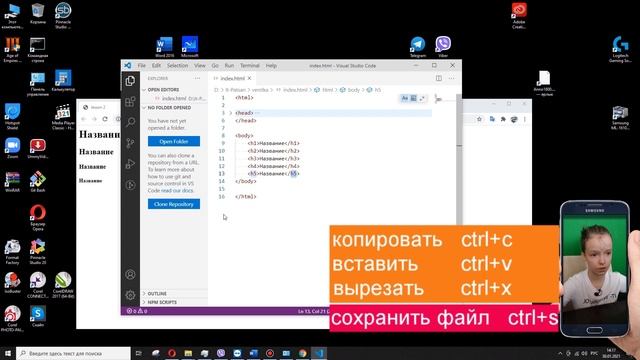This screenshot has width=640, height=360.
Task: Open Viber desktop shortcut
Action: (443, 47)
